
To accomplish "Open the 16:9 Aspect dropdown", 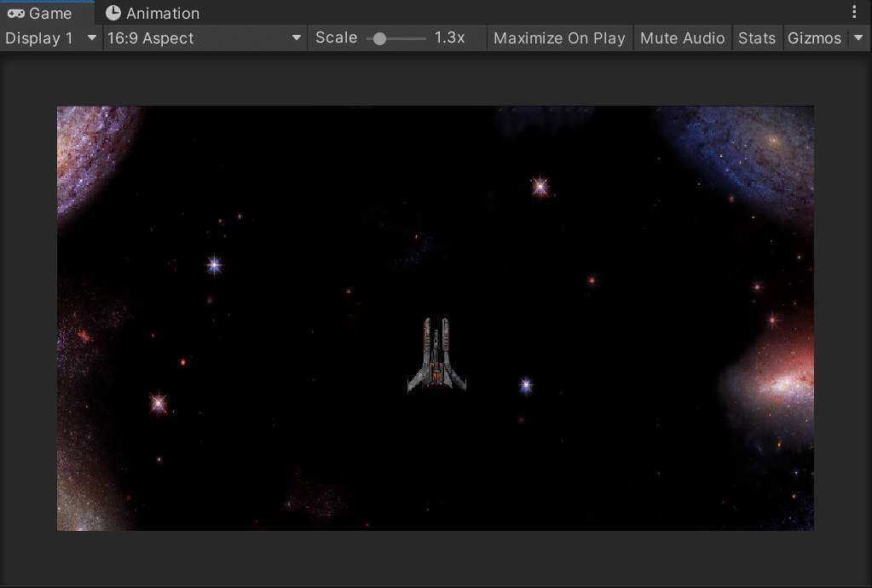I will 205,37.
